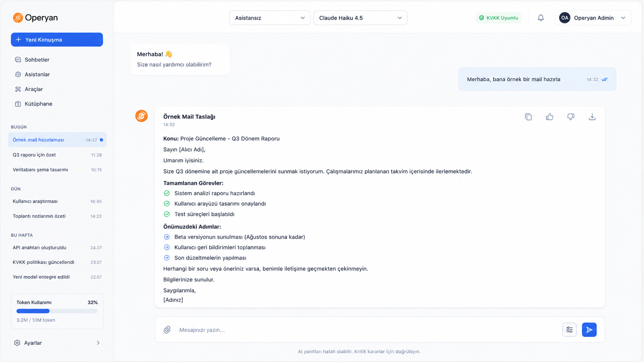Image resolution: width=644 pixels, height=362 pixels.
Task: Click the Tamamlanan Görevler heading
Action: click(x=193, y=183)
